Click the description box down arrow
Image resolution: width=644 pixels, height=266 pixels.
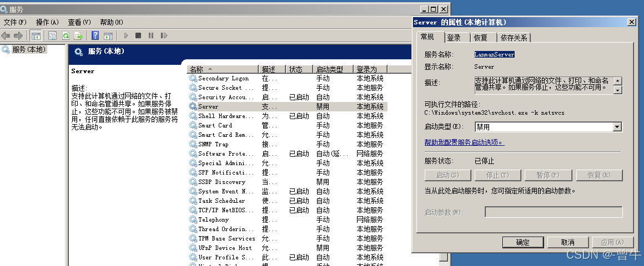coord(618,90)
